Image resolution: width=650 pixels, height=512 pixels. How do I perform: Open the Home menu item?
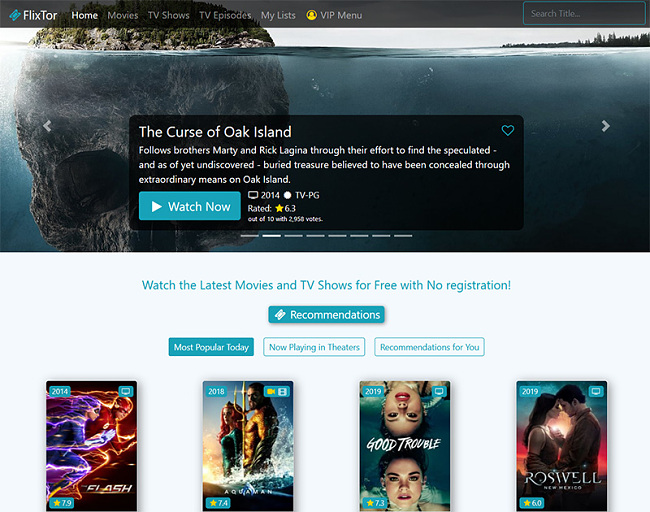pos(85,15)
